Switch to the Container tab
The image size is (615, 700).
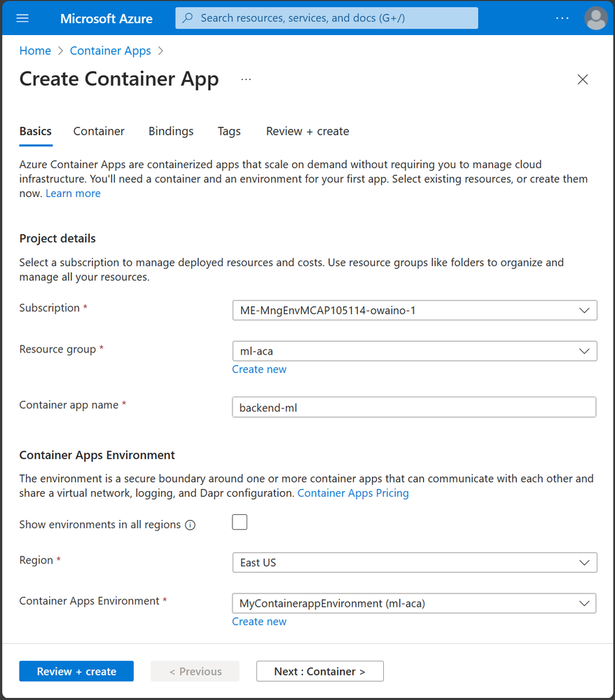point(99,131)
